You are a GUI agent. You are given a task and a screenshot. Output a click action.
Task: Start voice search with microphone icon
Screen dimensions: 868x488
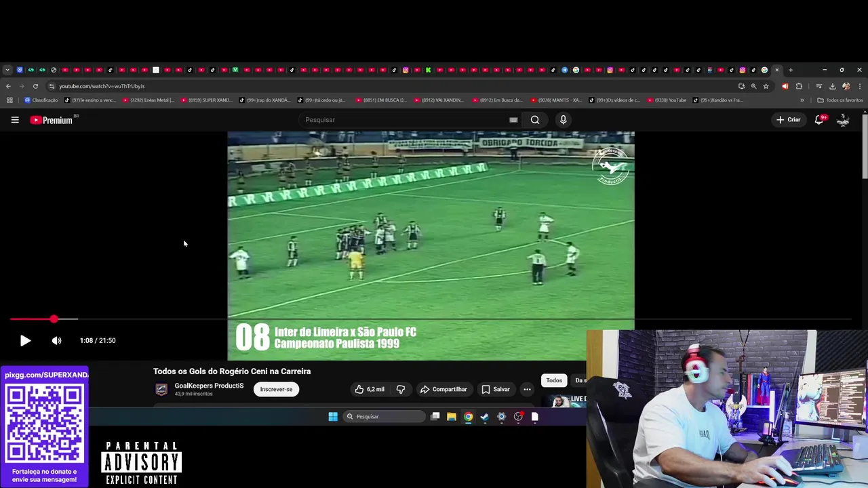(563, 120)
